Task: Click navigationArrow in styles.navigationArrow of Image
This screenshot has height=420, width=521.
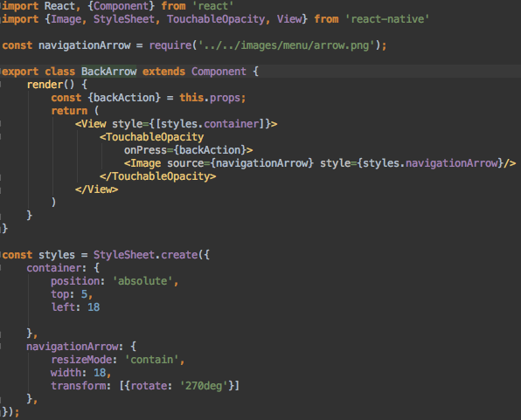Action: tap(452, 163)
